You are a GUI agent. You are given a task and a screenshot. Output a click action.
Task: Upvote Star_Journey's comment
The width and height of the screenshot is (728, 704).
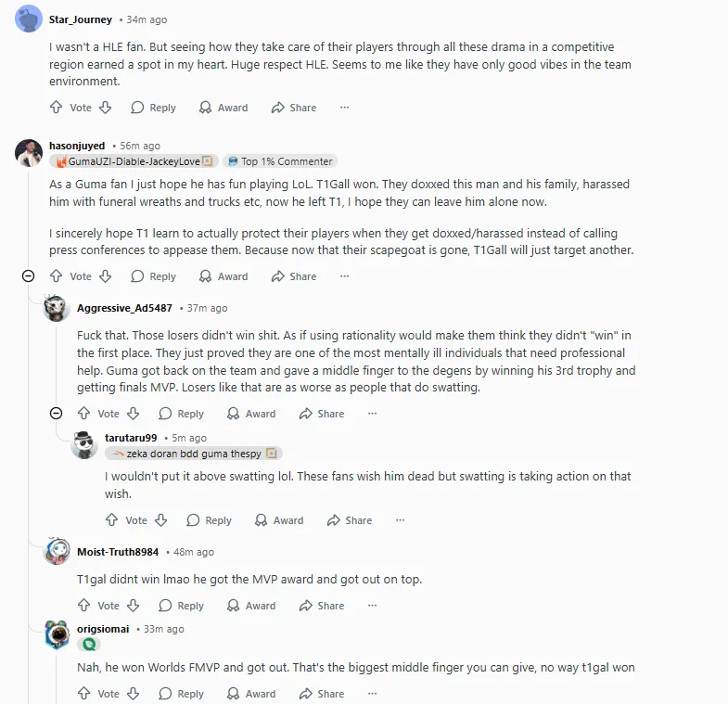point(57,108)
